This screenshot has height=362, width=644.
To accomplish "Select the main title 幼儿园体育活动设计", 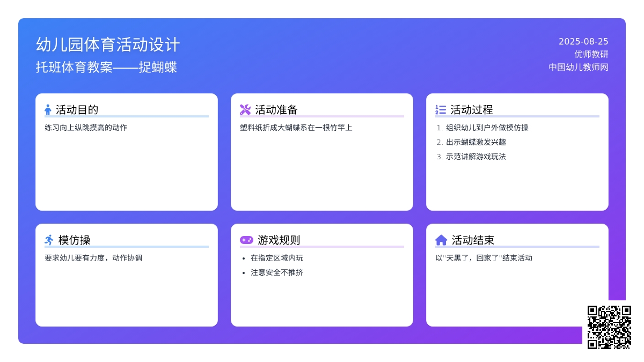I will click(x=108, y=45).
